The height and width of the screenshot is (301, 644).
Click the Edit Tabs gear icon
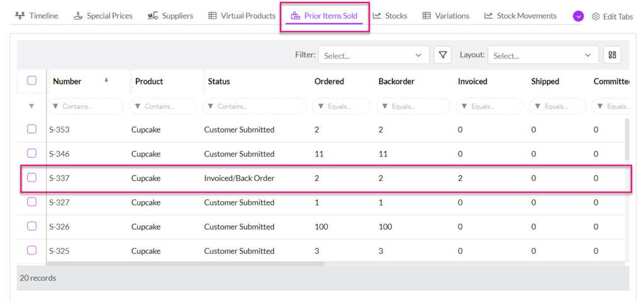(x=596, y=17)
